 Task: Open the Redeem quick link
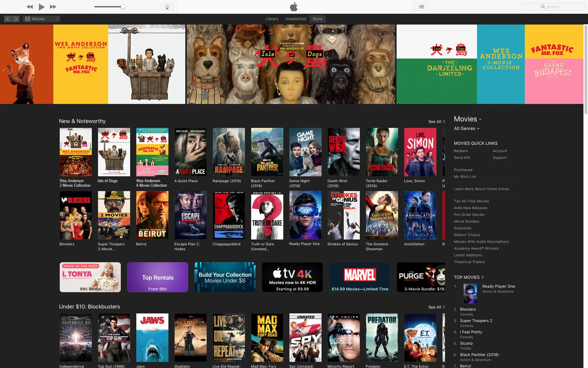pyautogui.click(x=461, y=151)
